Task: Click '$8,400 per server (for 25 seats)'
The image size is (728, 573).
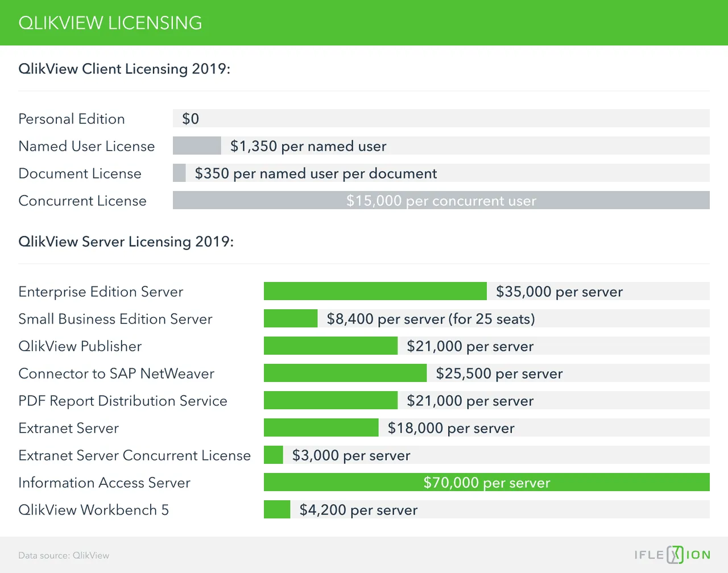Action: pos(431,319)
